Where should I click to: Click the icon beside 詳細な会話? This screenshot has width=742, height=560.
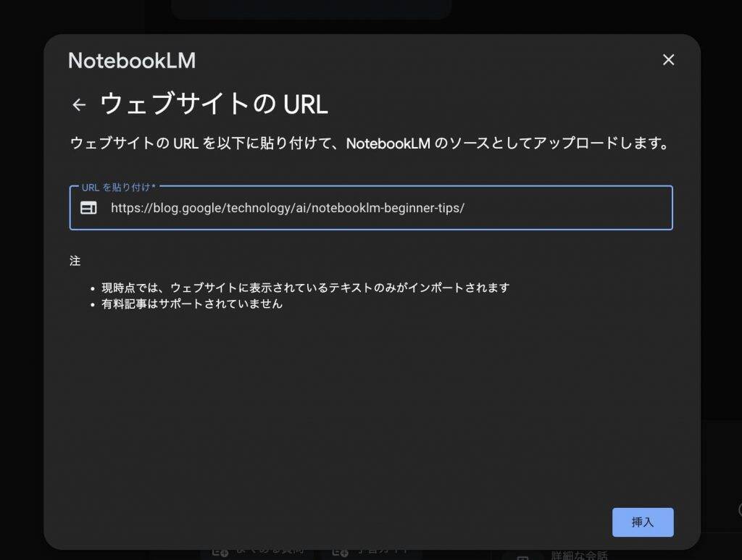point(523,555)
